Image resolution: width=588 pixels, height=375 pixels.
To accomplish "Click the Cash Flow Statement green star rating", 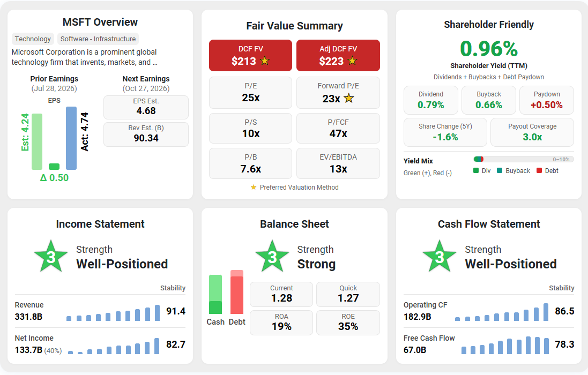I will click(440, 257).
